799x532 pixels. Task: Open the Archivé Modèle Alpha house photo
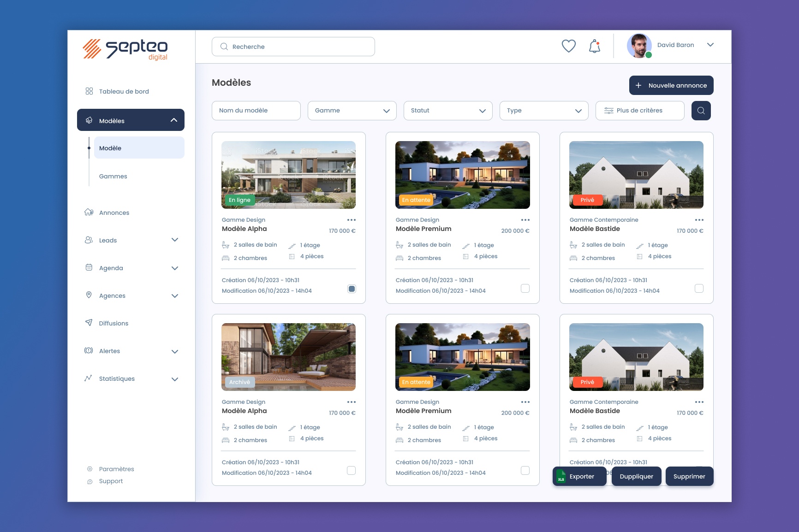(289, 357)
